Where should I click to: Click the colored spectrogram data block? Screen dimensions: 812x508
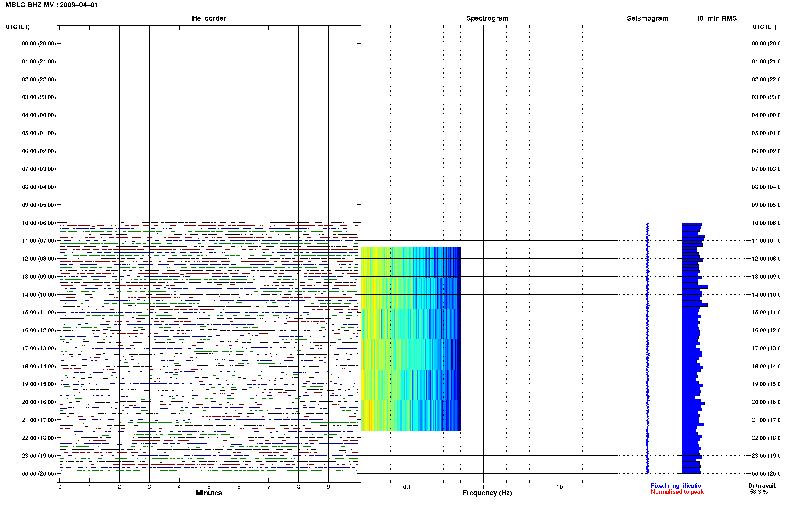click(411, 339)
